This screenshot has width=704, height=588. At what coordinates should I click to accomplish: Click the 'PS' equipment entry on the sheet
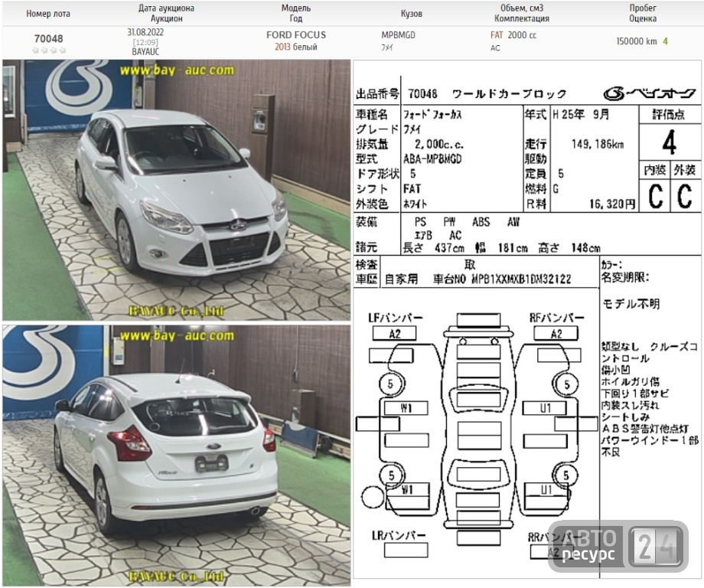(x=420, y=222)
